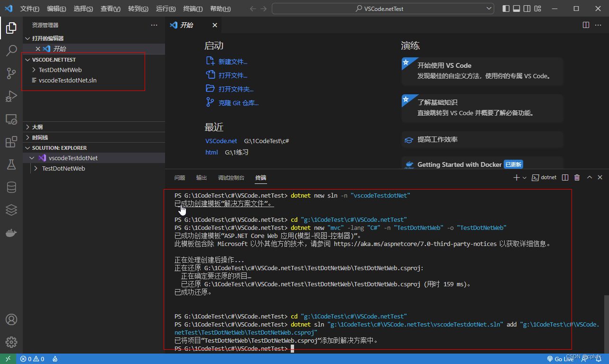Open vscodeTestdotNet.sln file
Screen dimensions: 609x364
tap(67, 81)
